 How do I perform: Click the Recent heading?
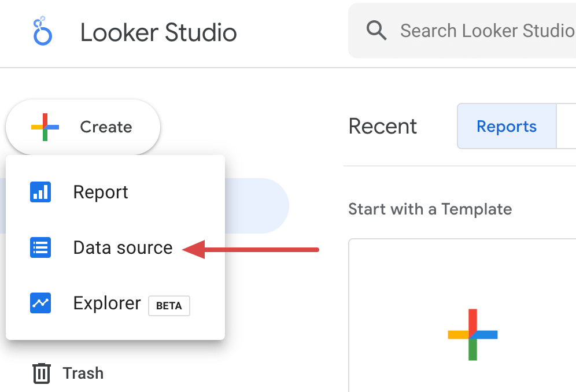click(382, 127)
